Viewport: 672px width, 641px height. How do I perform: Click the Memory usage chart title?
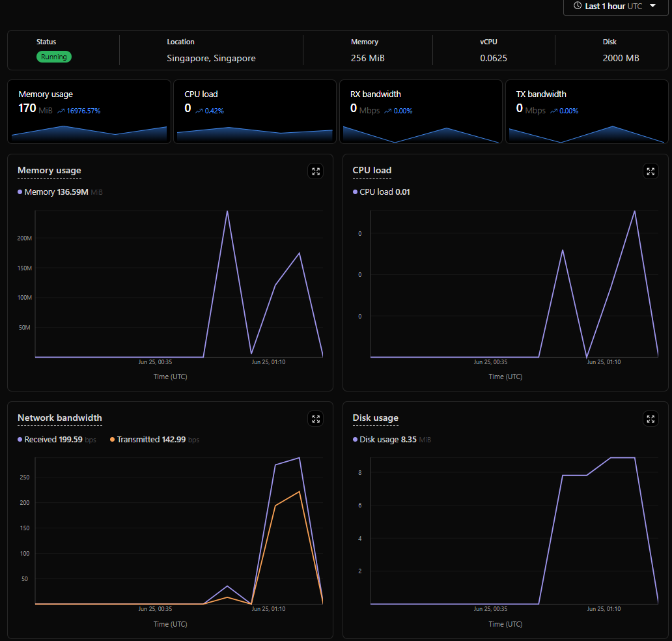(49, 170)
